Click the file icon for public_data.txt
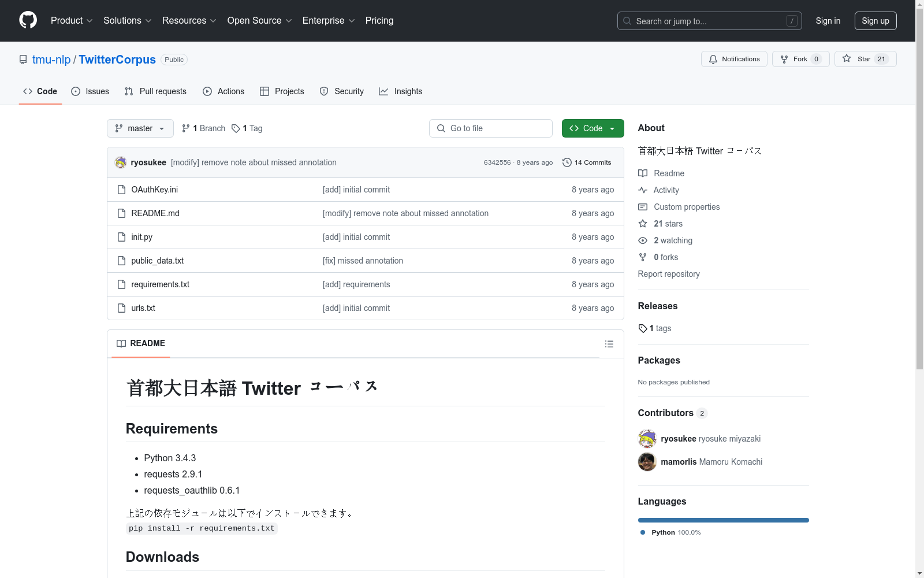924x578 pixels. pyautogui.click(x=121, y=261)
